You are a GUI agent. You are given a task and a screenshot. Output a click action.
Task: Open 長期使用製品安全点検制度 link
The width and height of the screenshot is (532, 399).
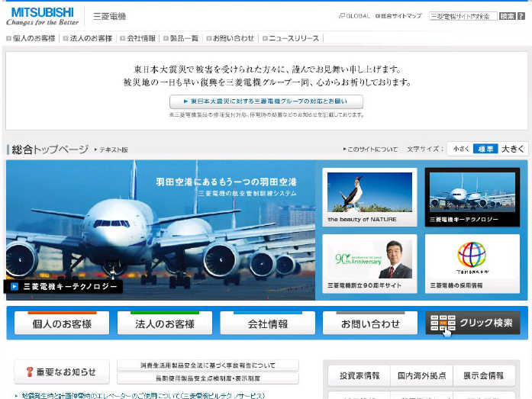click(208, 378)
